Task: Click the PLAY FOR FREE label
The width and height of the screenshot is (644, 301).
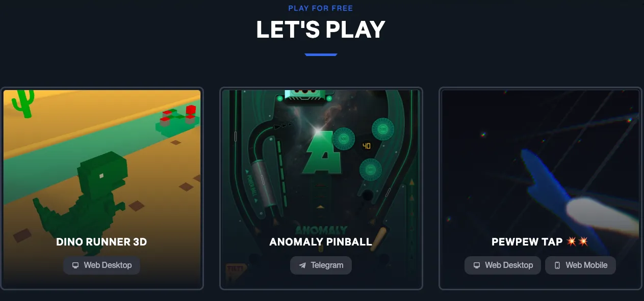Action: click(x=321, y=8)
